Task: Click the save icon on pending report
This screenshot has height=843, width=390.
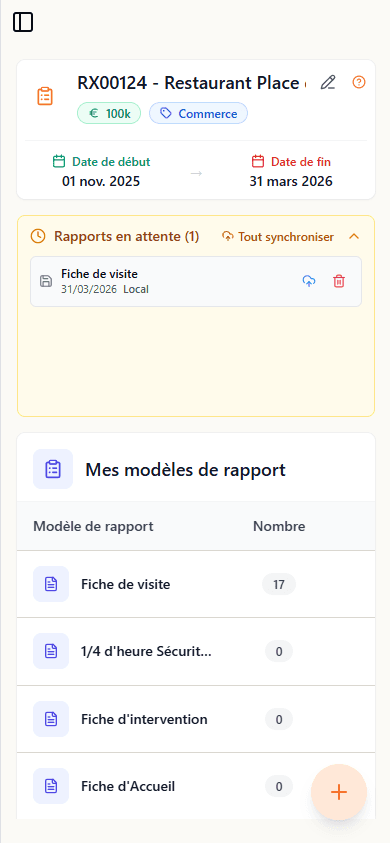Action: (x=46, y=281)
